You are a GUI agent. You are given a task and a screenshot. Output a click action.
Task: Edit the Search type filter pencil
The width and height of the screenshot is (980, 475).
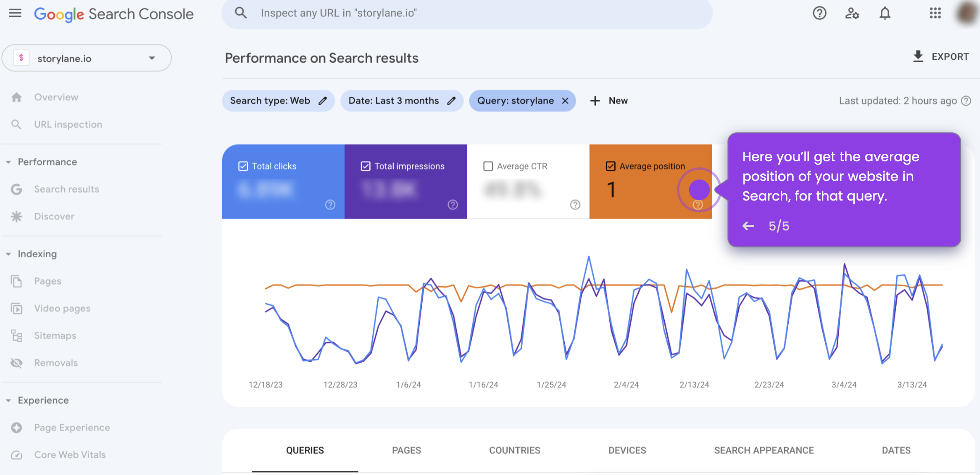(x=323, y=101)
